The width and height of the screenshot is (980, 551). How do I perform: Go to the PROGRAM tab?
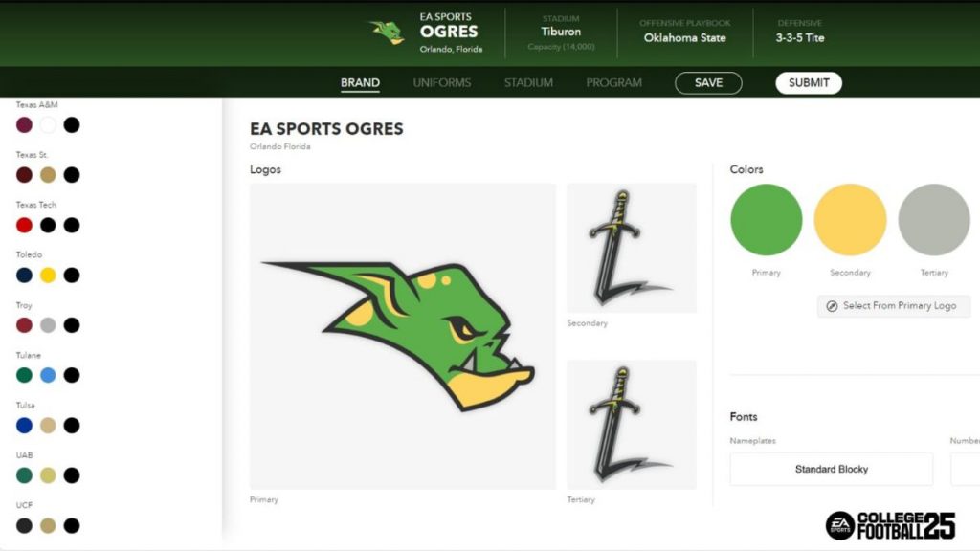(613, 82)
